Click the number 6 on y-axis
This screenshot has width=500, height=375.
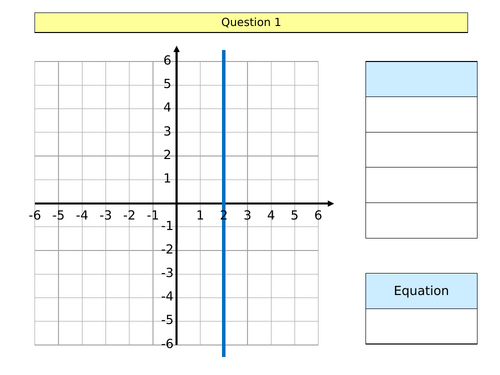[167, 60]
